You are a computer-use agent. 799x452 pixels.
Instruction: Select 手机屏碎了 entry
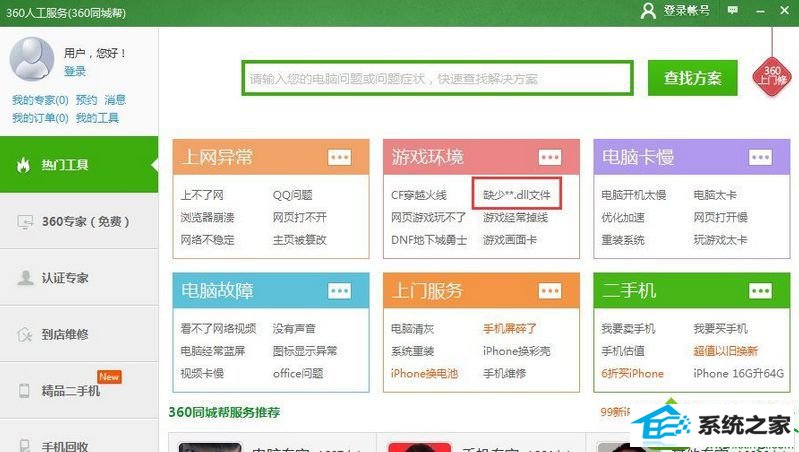tap(510, 329)
